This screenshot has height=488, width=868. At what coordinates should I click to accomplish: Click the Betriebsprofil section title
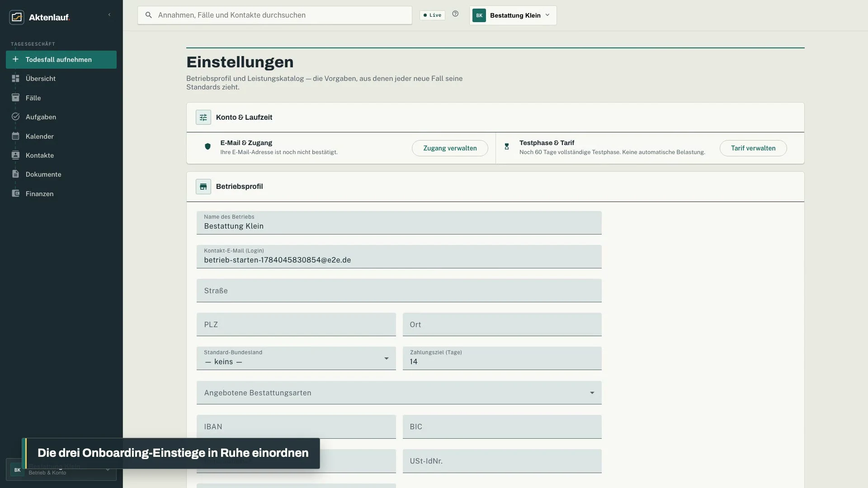pyautogui.click(x=240, y=187)
